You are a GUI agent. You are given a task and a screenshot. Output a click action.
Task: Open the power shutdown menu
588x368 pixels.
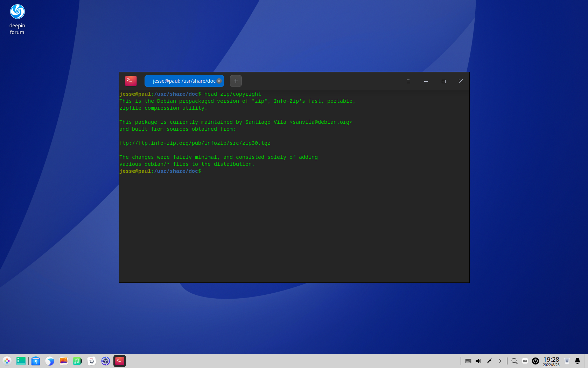point(535,361)
